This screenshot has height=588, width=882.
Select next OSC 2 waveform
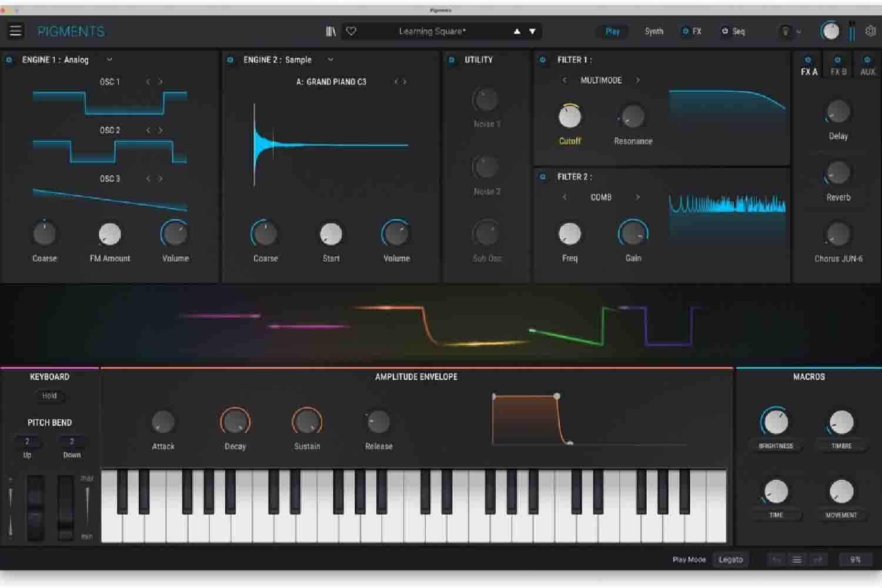160,130
